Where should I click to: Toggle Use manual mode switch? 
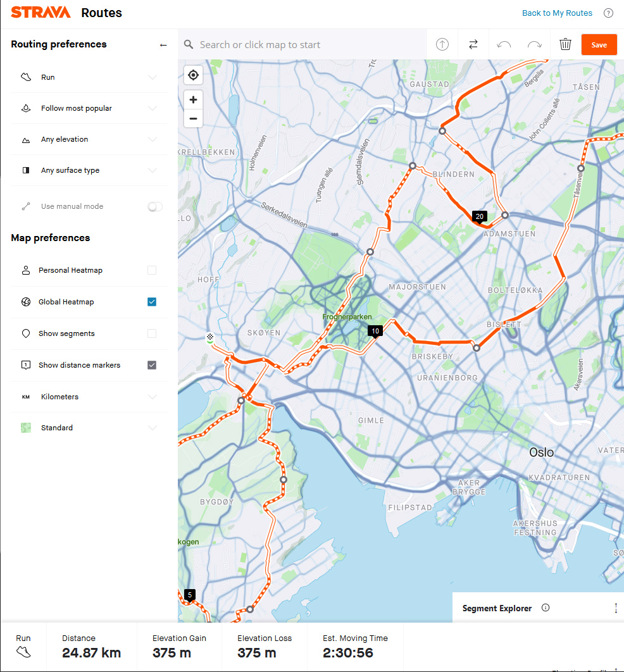[x=154, y=206]
